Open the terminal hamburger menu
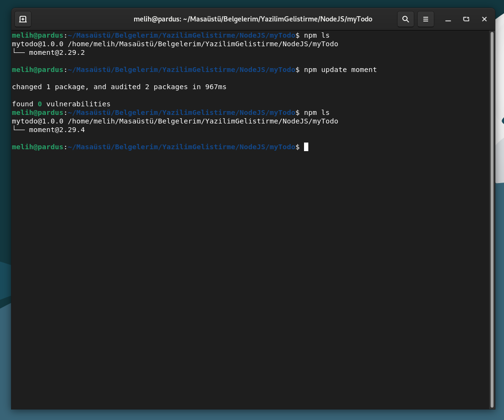Screen dimensions: 504x420 click(426, 19)
